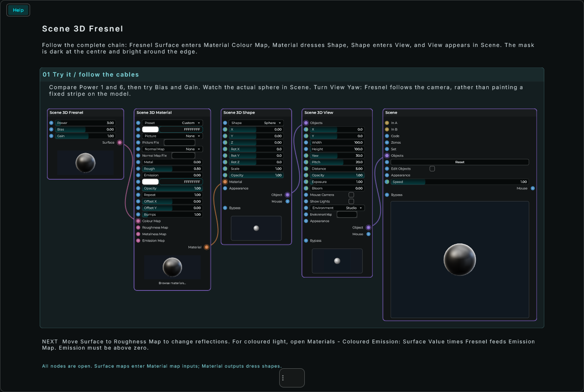This screenshot has height=392, width=584.
Task: Toggle the Mouse Camera checkbox
Action: click(x=351, y=195)
